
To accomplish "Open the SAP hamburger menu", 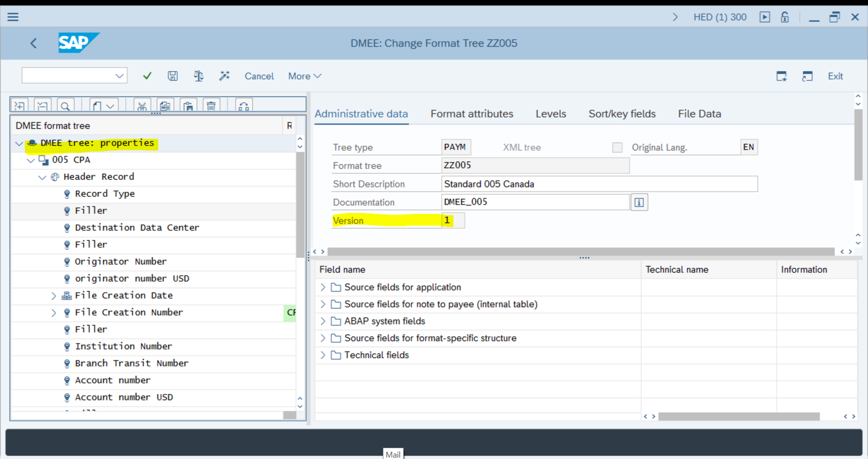I will 13,17.
